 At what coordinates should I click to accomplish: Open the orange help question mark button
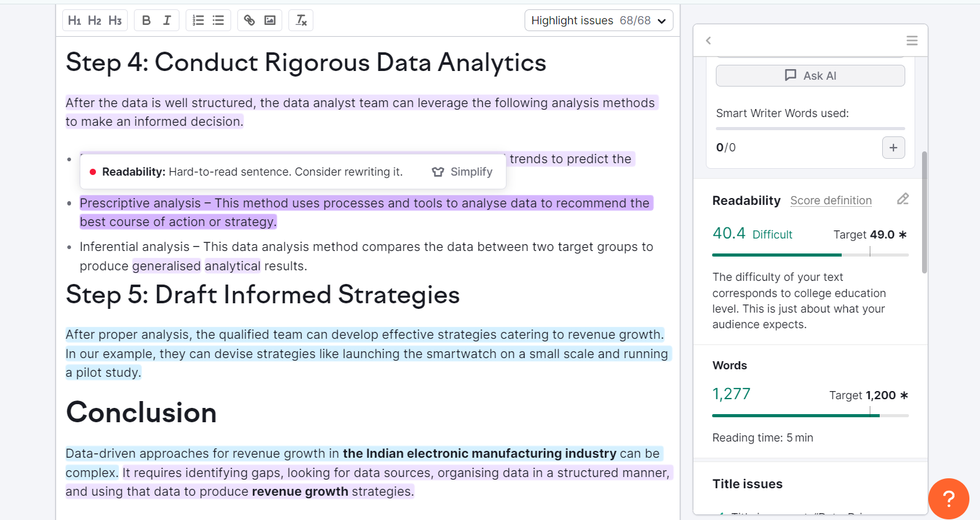click(x=948, y=498)
